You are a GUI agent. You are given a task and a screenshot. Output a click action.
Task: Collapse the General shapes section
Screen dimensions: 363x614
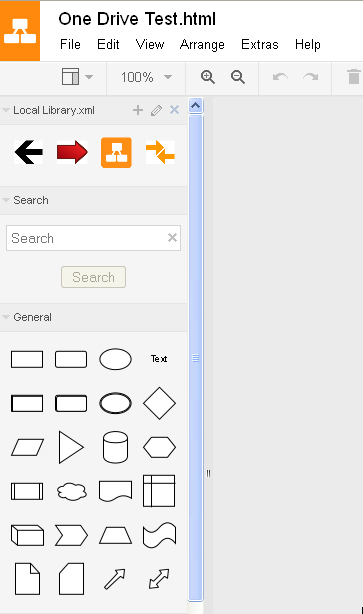coord(27,317)
